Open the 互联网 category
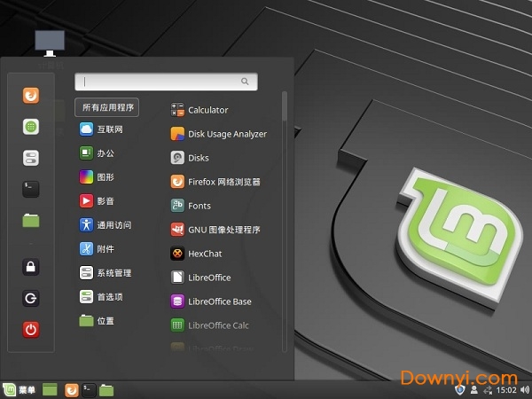Image resolution: width=532 pixels, height=399 pixels. (102, 129)
